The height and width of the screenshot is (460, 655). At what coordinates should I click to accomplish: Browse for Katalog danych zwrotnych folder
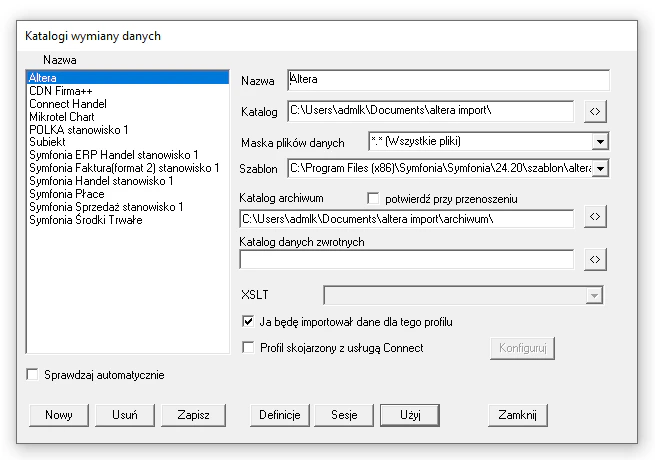[595, 259]
